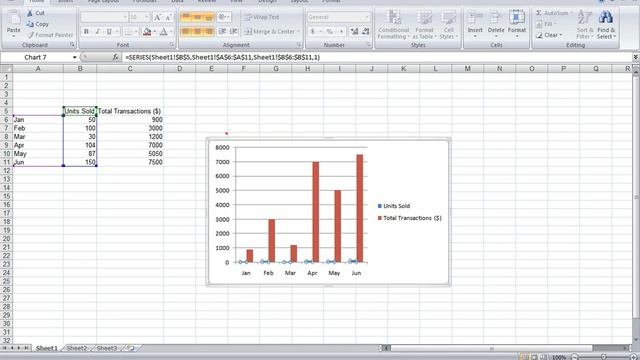Apply accounting dollar format
Viewport: 640px width, 360px height.
coord(313,31)
